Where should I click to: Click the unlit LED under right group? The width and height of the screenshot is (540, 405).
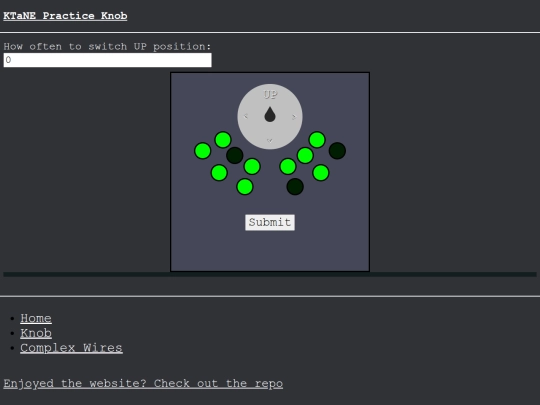[295, 187]
